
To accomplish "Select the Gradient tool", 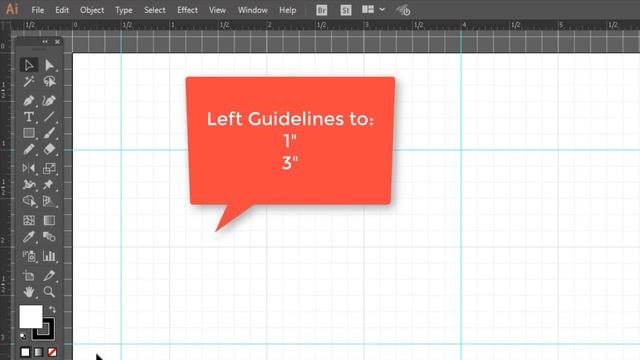I will point(49,220).
